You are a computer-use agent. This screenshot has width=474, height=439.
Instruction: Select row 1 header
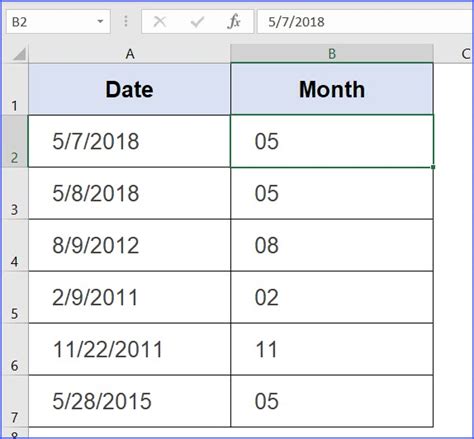click(x=15, y=89)
